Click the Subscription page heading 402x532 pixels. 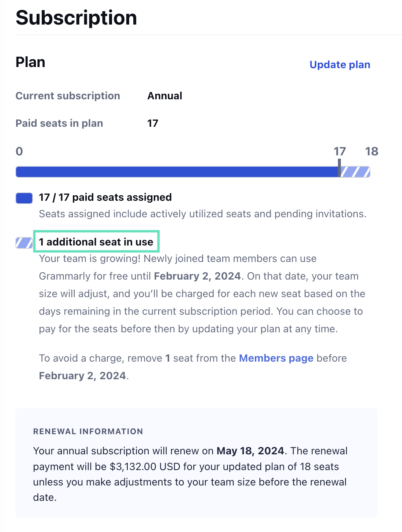coord(77,18)
